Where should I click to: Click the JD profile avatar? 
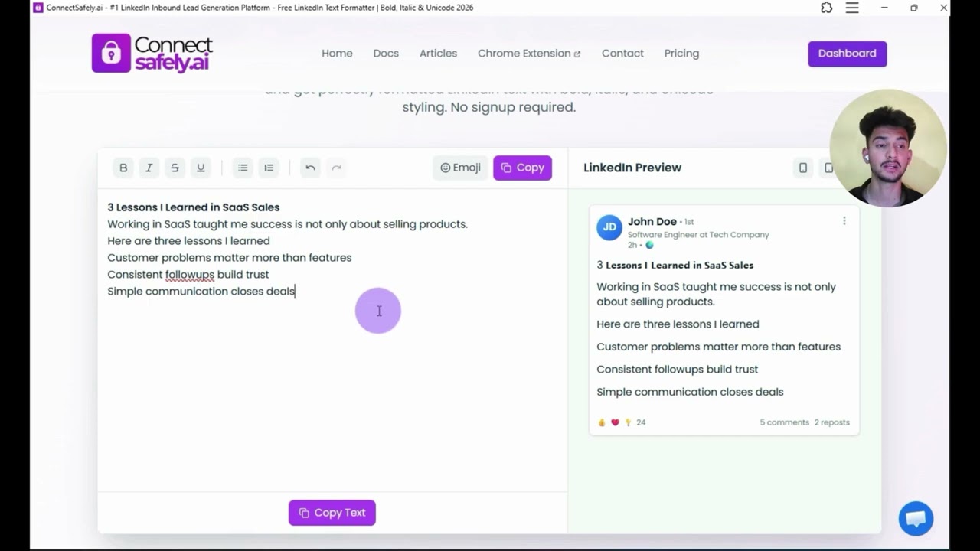point(609,227)
